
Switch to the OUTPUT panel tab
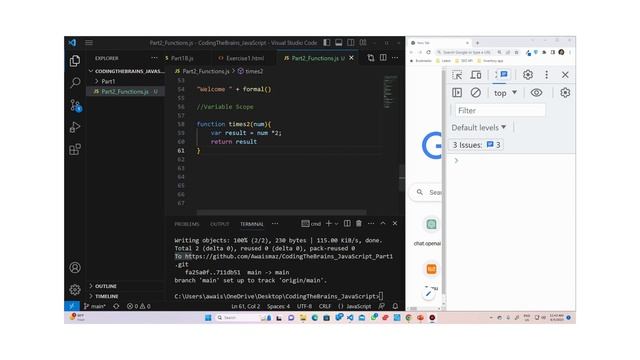pos(220,224)
